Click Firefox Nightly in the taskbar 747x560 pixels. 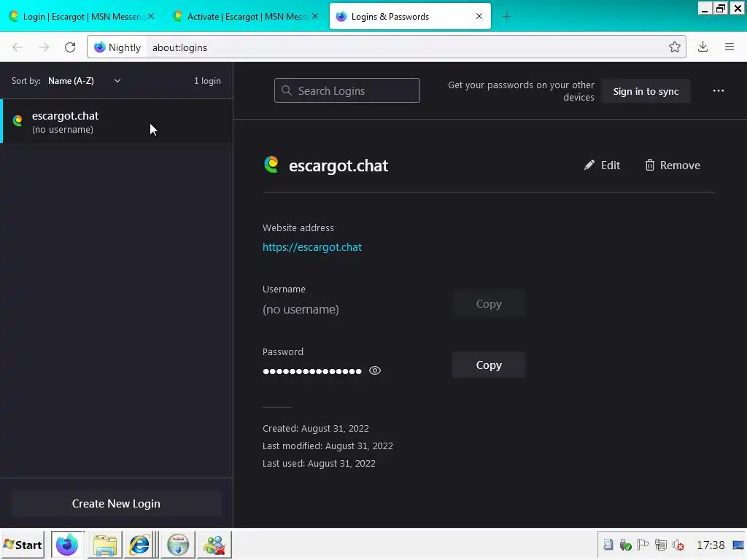click(67, 545)
